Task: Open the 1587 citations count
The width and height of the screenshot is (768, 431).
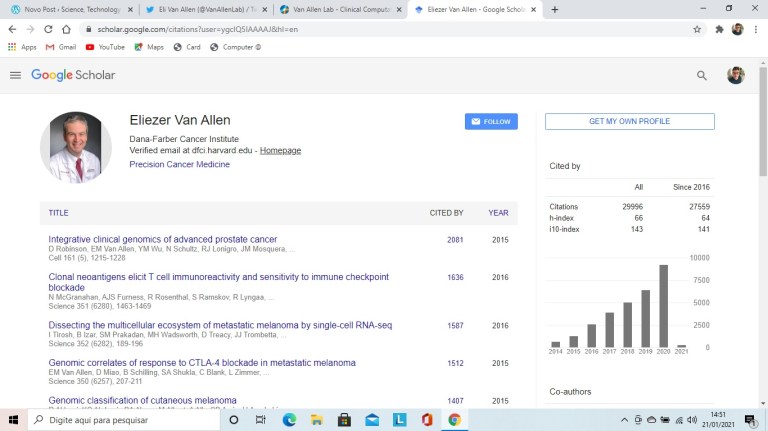Action: (455, 326)
